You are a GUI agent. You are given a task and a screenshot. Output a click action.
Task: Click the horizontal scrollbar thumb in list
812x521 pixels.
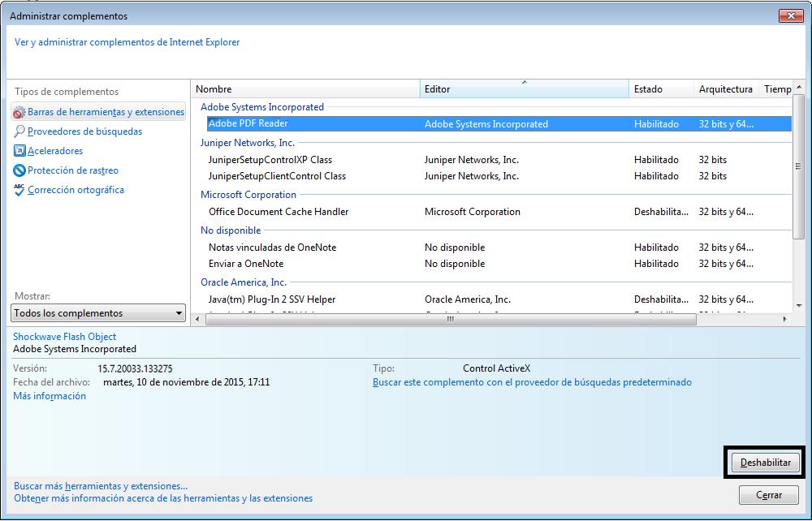pyautogui.click(x=451, y=320)
